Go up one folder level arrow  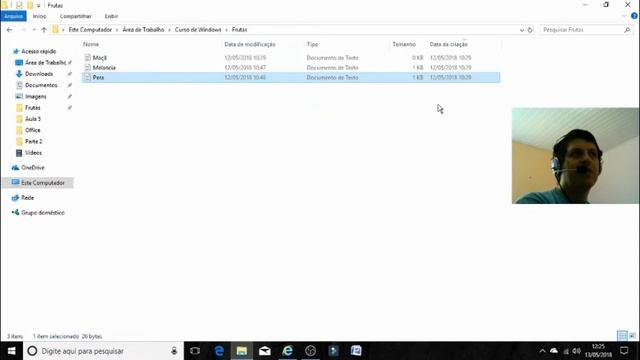44,30
